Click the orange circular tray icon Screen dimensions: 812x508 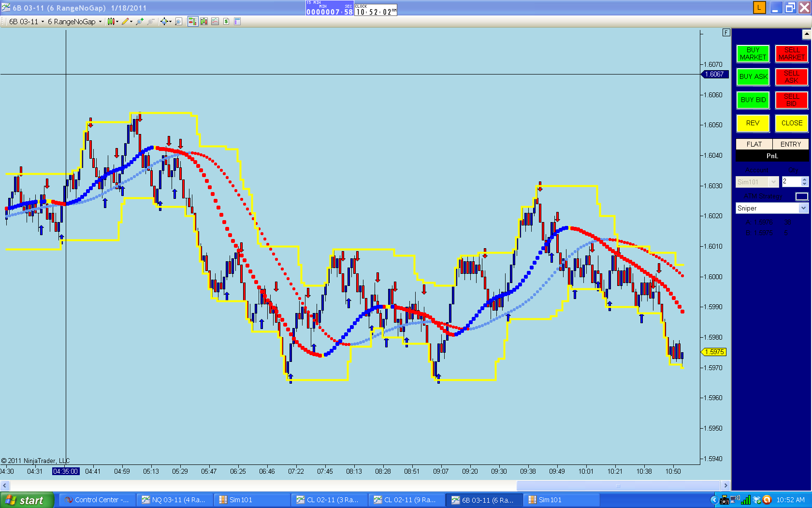coord(767,500)
